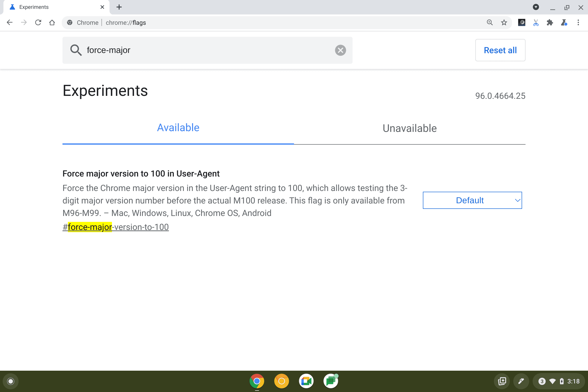Screen dimensions: 588x392
Task: Select the Available tab
Action: (x=178, y=127)
